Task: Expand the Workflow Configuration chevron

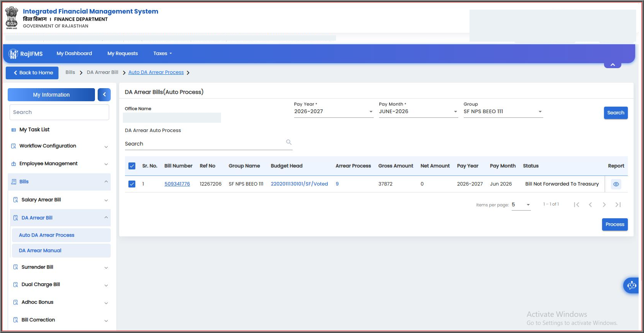Action: pos(106,147)
